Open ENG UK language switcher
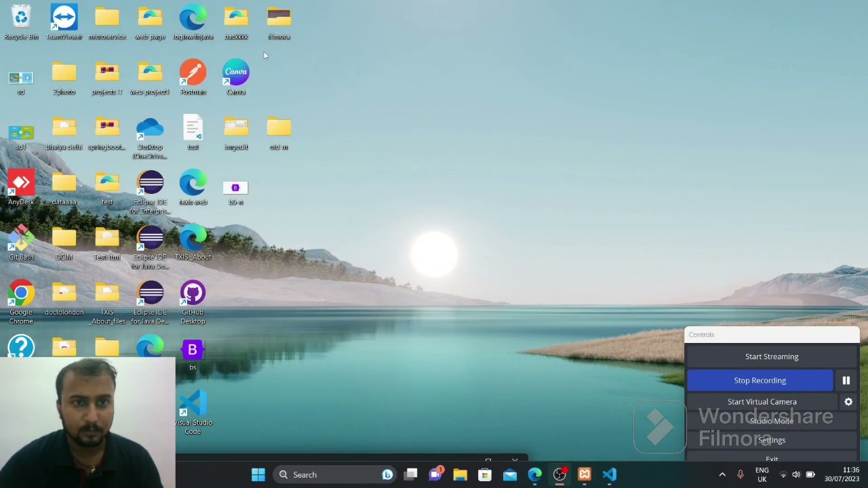Image resolution: width=868 pixels, height=488 pixels. [762, 474]
